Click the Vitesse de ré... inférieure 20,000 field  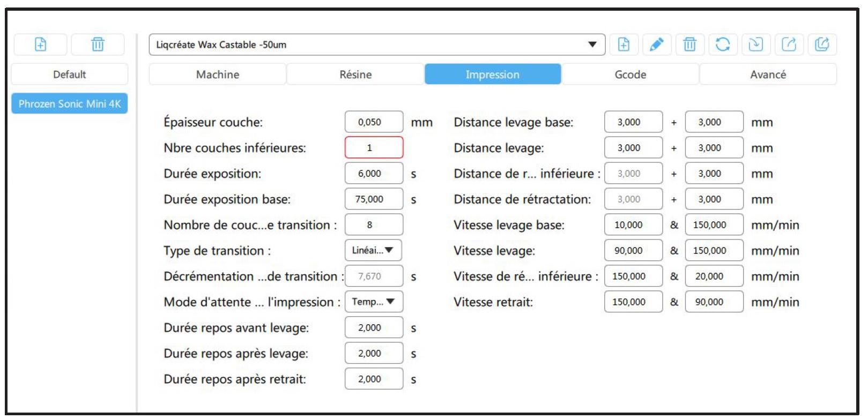click(714, 276)
